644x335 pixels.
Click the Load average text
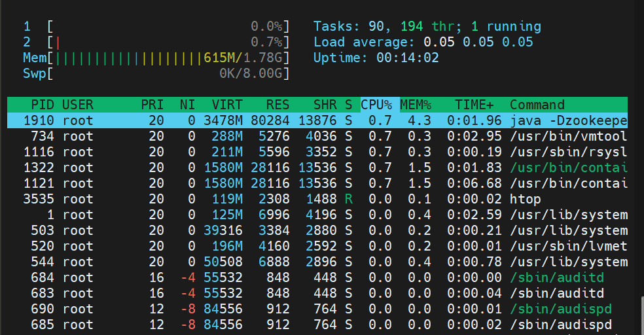[x=423, y=43]
